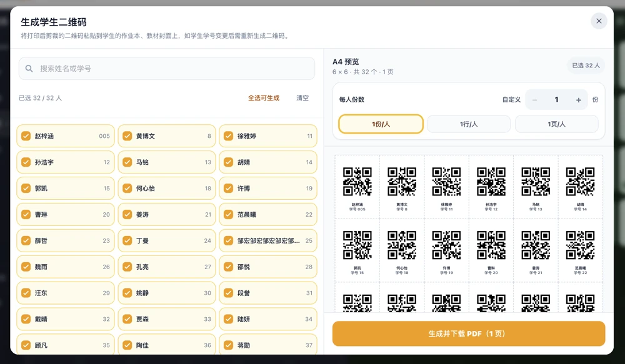Click QR code preview for 学号 8

pos(402,182)
